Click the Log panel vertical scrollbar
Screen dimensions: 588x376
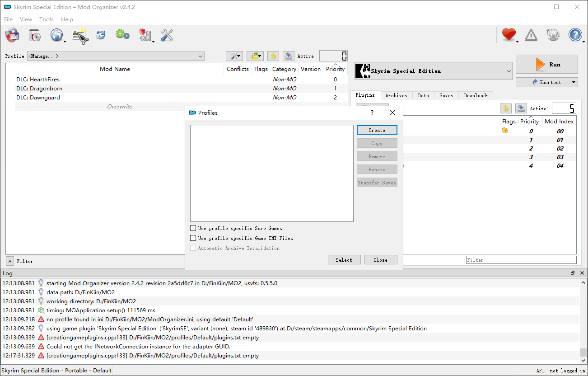click(x=583, y=319)
